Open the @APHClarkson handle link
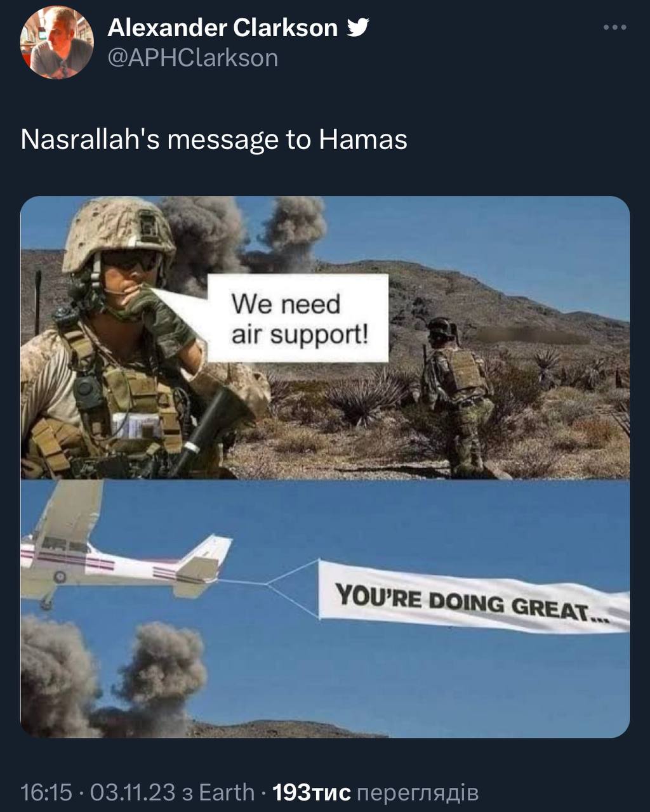650x812 pixels. tap(193, 58)
